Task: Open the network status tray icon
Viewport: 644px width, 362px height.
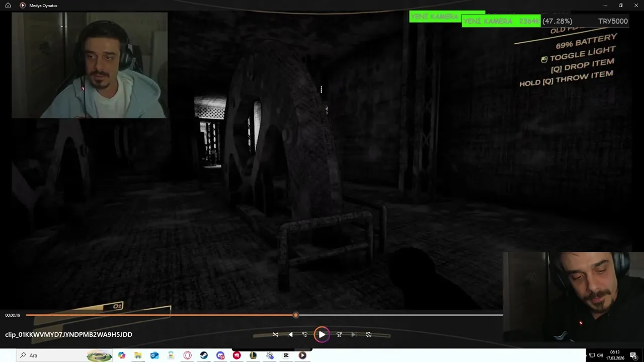Action: (592, 355)
